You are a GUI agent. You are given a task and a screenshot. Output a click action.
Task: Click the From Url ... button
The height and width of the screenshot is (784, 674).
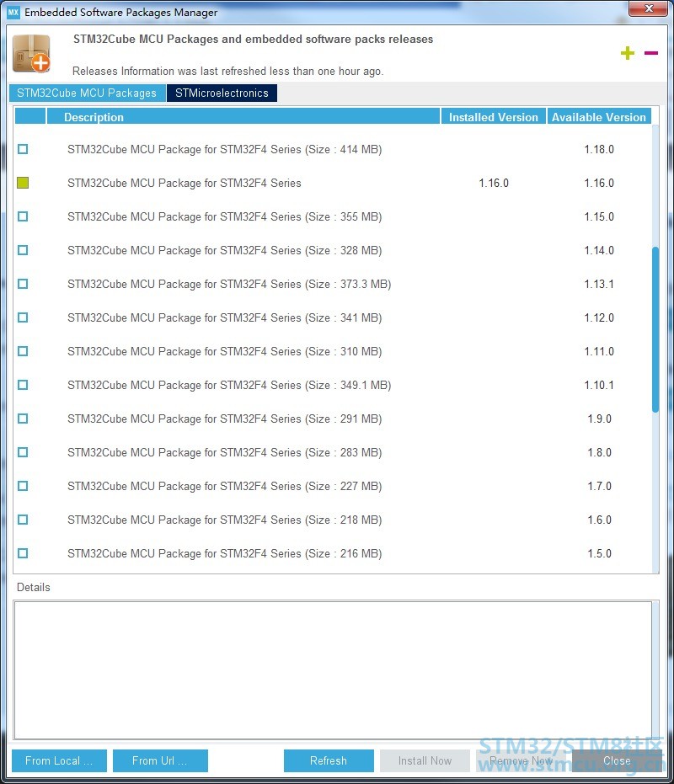tap(160, 760)
